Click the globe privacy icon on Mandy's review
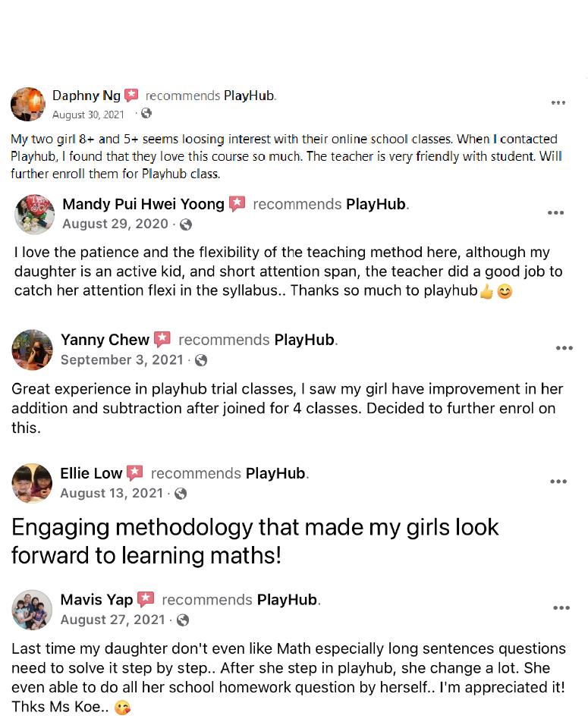This screenshot has height=725, width=588. pyautogui.click(x=186, y=224)
